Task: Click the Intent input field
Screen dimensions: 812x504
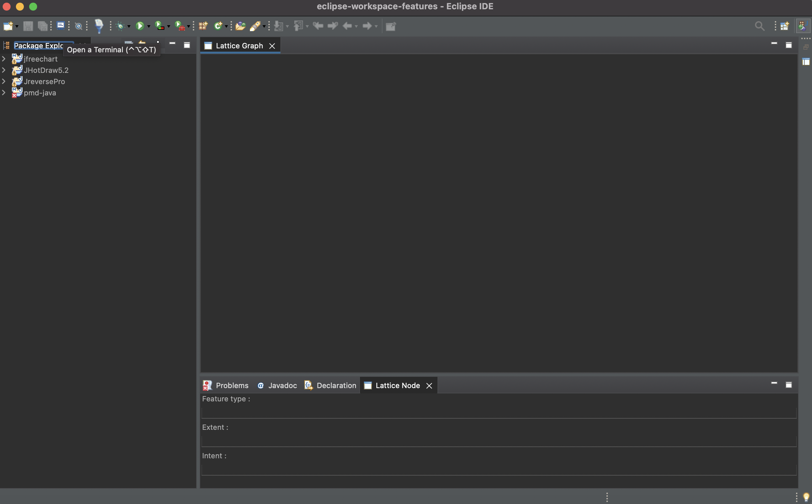Action: (499, 470)
